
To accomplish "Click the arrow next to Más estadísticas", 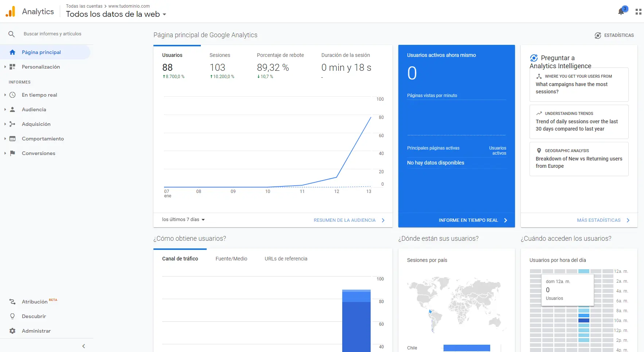I will 628,220.
